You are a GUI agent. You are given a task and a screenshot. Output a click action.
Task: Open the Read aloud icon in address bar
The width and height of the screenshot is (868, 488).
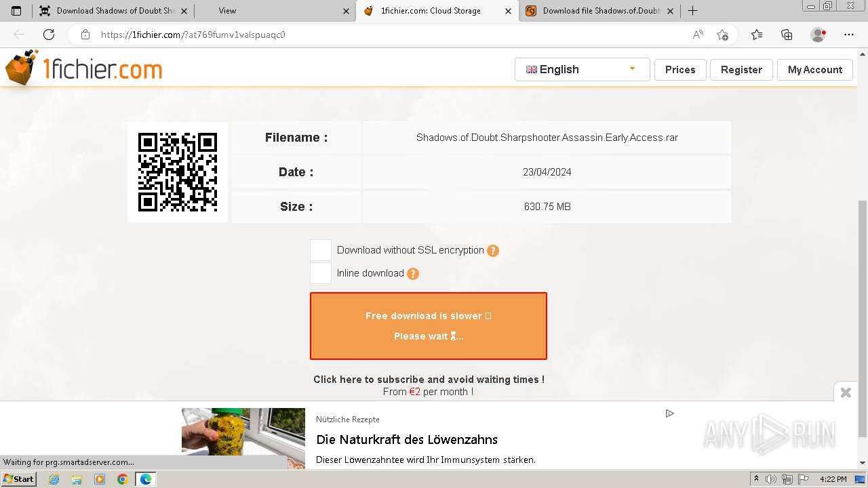click(x=698, y=35)
